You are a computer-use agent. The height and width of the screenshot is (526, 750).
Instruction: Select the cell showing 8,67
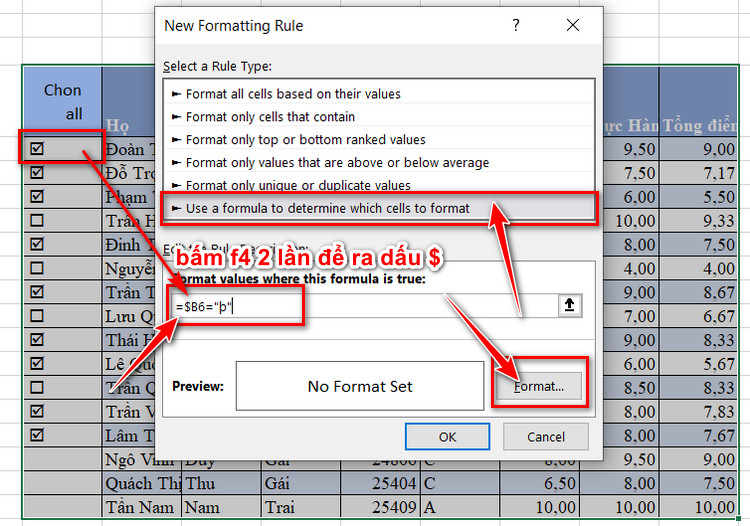click(699, 292)
